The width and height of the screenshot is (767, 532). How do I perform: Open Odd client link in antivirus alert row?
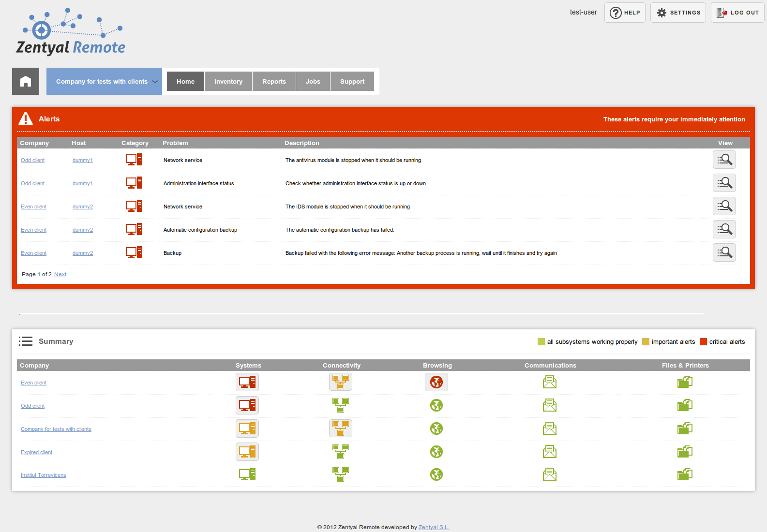pyautogui.click(x=32, y=160)
